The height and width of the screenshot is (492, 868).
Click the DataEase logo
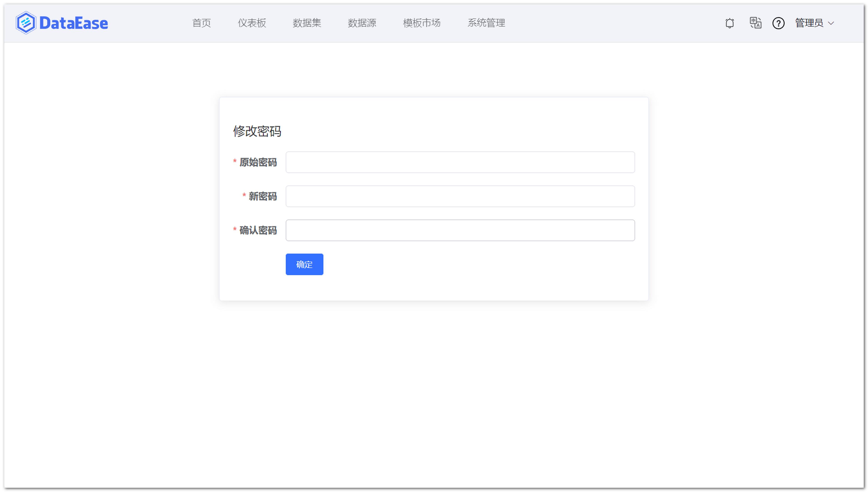pyautogui.click(x=62, y=22)
